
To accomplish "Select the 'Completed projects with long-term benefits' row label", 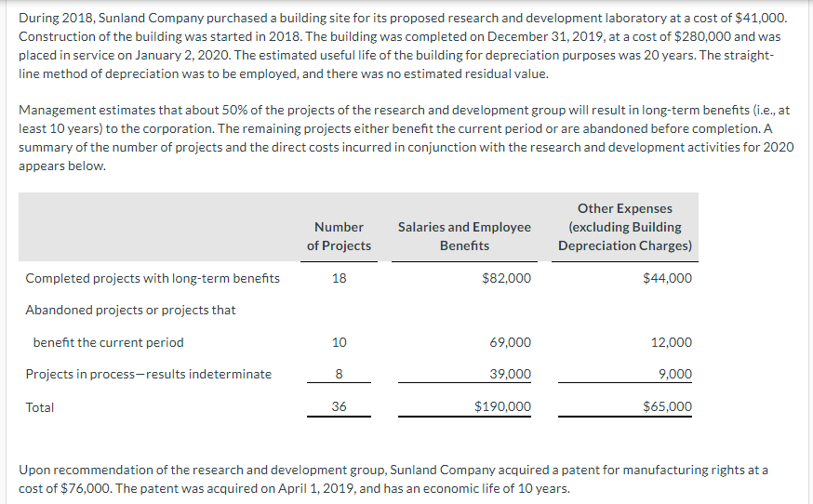I will tap(153, 278).
